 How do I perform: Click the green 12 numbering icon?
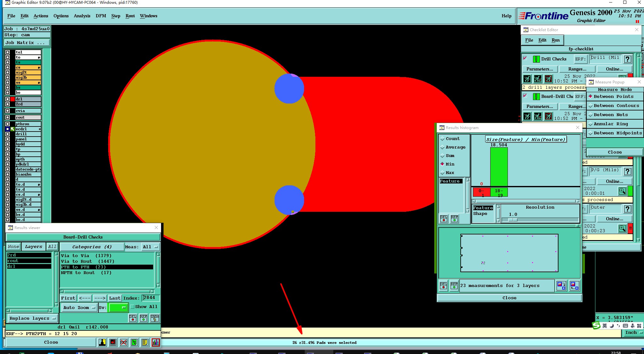pos(134,342)
